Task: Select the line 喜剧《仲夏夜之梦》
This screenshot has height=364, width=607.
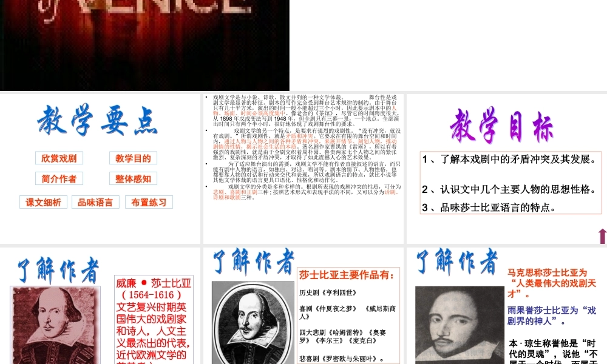Action: [328, 309]
